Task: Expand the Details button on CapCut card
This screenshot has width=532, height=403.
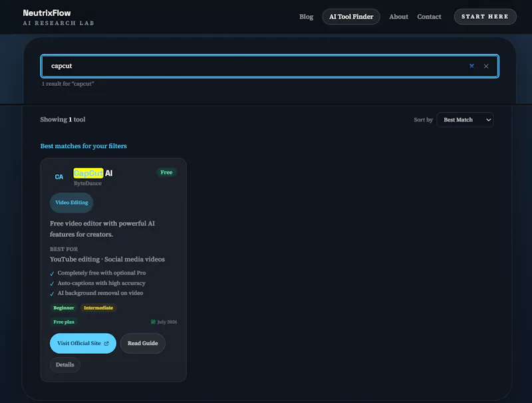Action: [65, 364]
